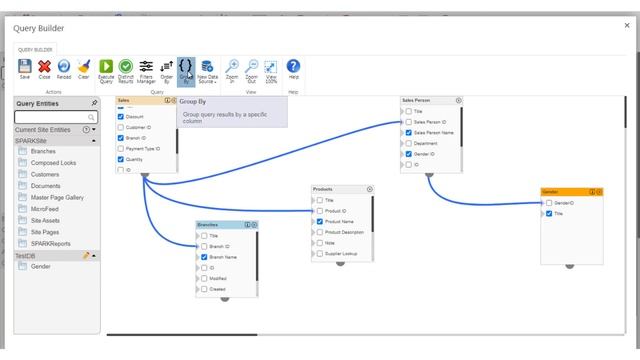The width and height of the screenshot is (640, 360).
Task: Remove the Gender table via close icon
Action: pyautogui.click(x=599, y=192)
